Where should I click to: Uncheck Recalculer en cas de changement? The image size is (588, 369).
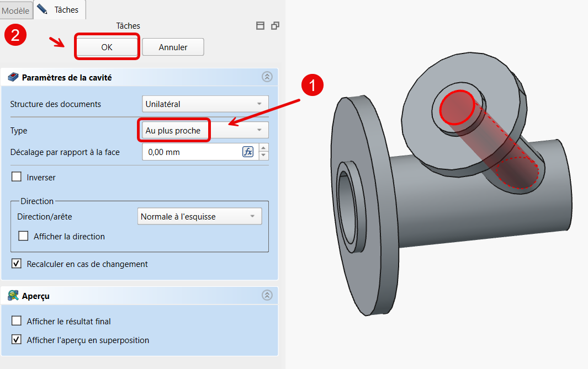tap(17, 264)
